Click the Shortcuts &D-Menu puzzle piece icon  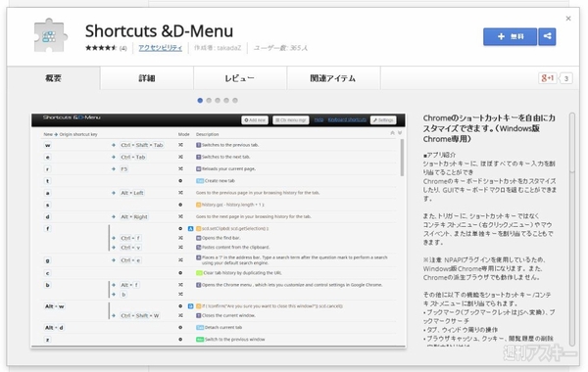tap(51, 35)
